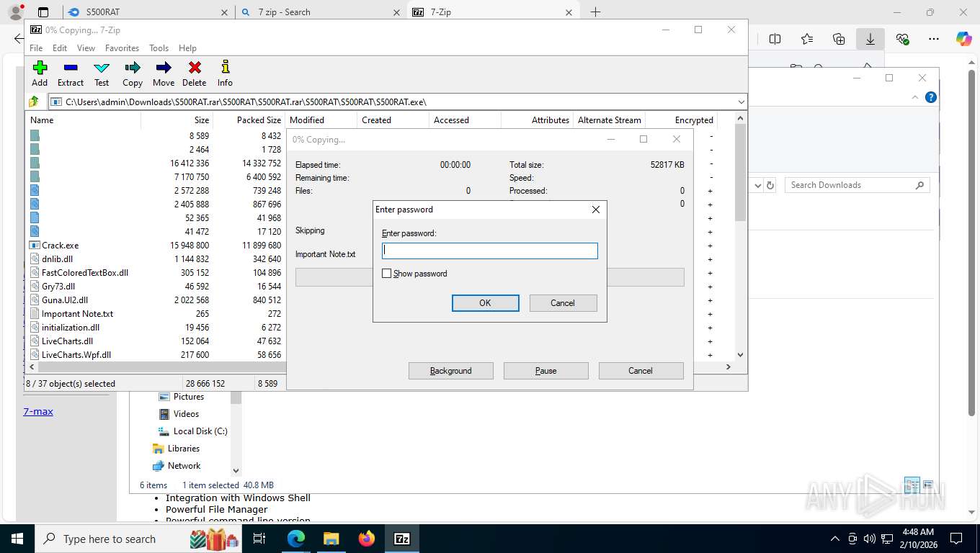Select Local Disk (C:) in Explorer tree
This screenshot has width=980, height=553.
[x=200, y=431]
